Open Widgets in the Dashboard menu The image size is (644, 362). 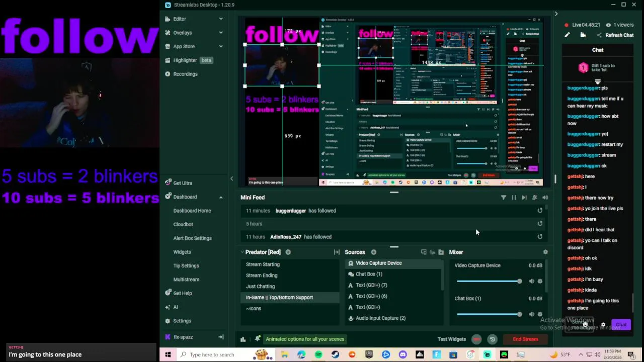click(x=182, y=252)
